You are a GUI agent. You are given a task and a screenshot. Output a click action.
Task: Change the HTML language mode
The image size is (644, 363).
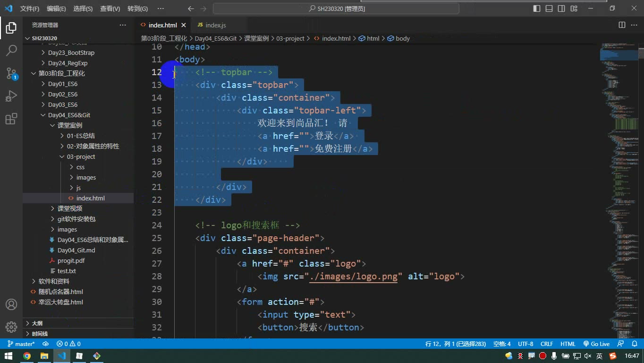[568, 344]
